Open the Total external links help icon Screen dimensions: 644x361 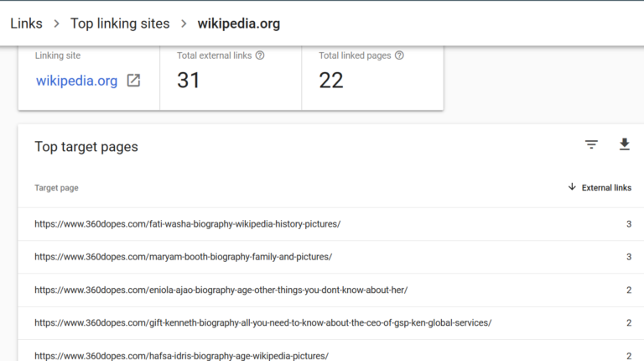(x=260, y=55)
